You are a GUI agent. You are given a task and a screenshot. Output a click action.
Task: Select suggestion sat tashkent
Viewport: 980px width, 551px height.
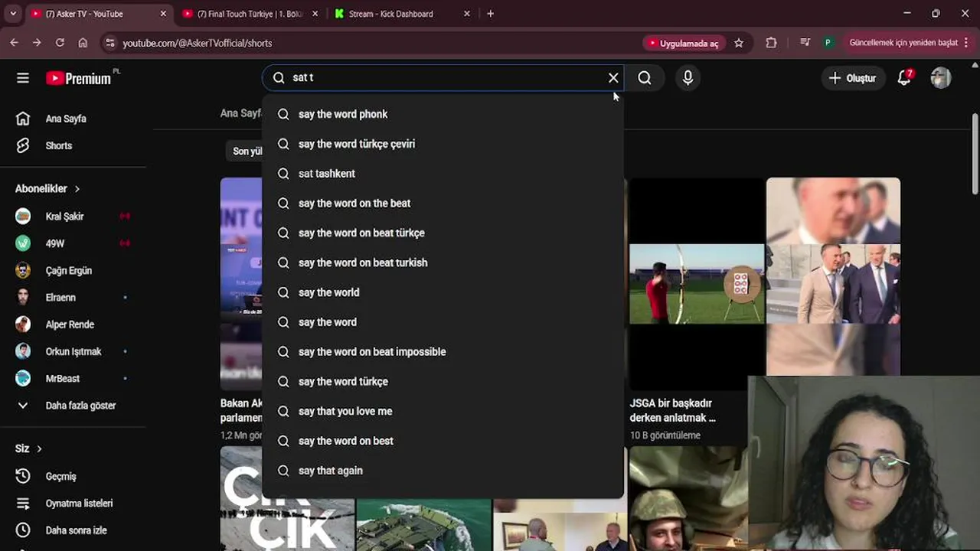[443, 174]
